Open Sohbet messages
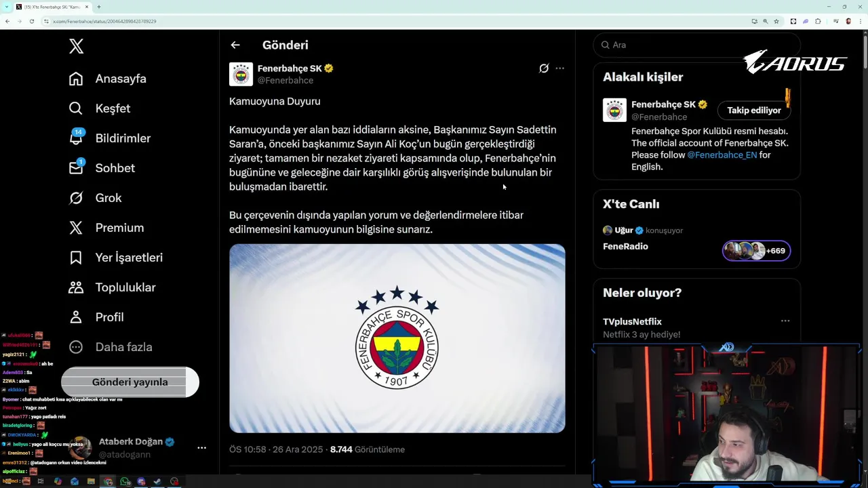The image size is (868, 488). click(102, 168)
